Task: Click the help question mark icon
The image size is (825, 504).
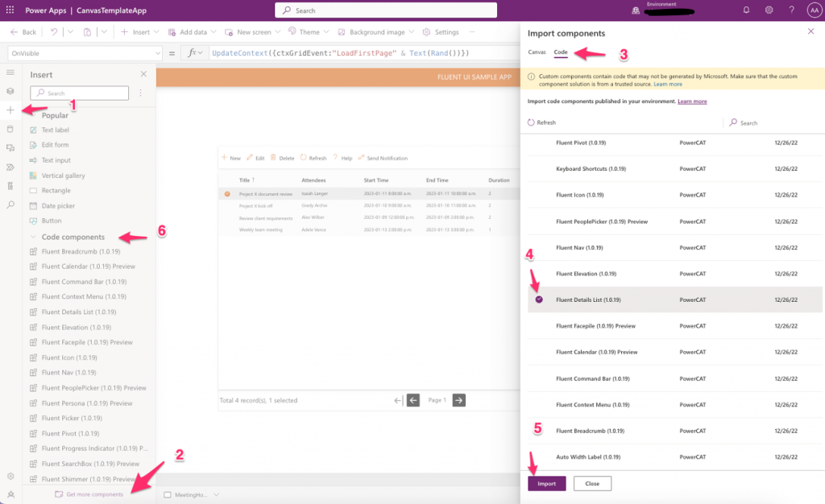Action: [x=792, y=10]
